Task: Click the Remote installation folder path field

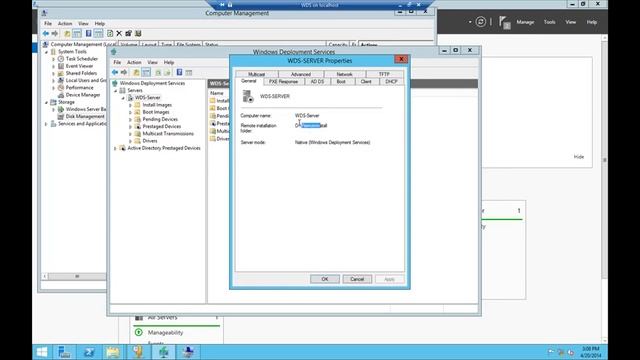Action: (311, 126)
